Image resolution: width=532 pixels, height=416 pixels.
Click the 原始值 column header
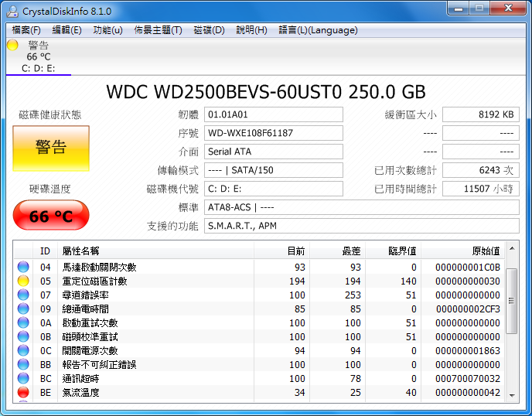(462, 251)
